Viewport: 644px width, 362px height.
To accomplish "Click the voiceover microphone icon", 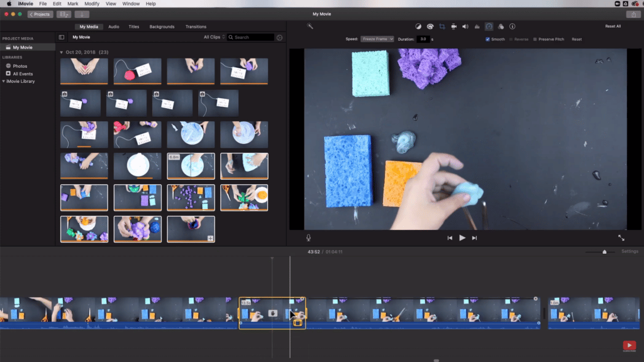I will (x=308, y=238).
